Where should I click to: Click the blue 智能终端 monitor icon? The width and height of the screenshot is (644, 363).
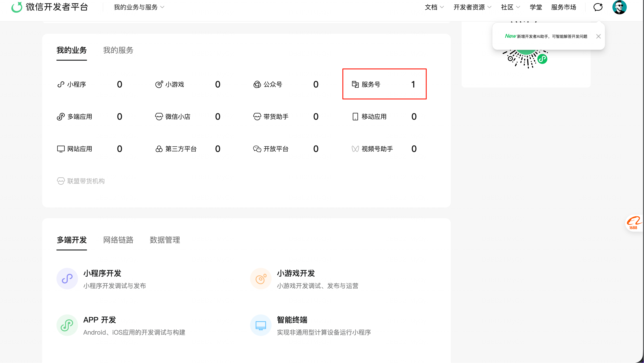261,325
